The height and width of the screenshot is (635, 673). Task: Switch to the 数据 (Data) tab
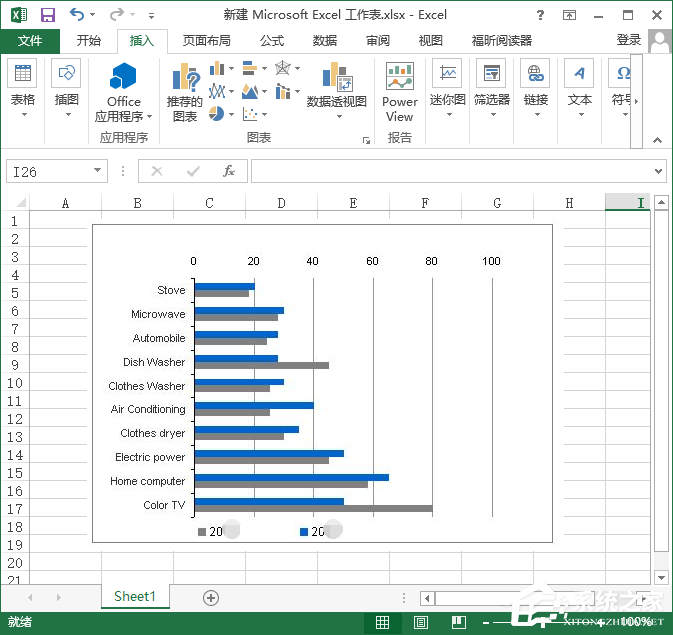(x=324, y=41)
